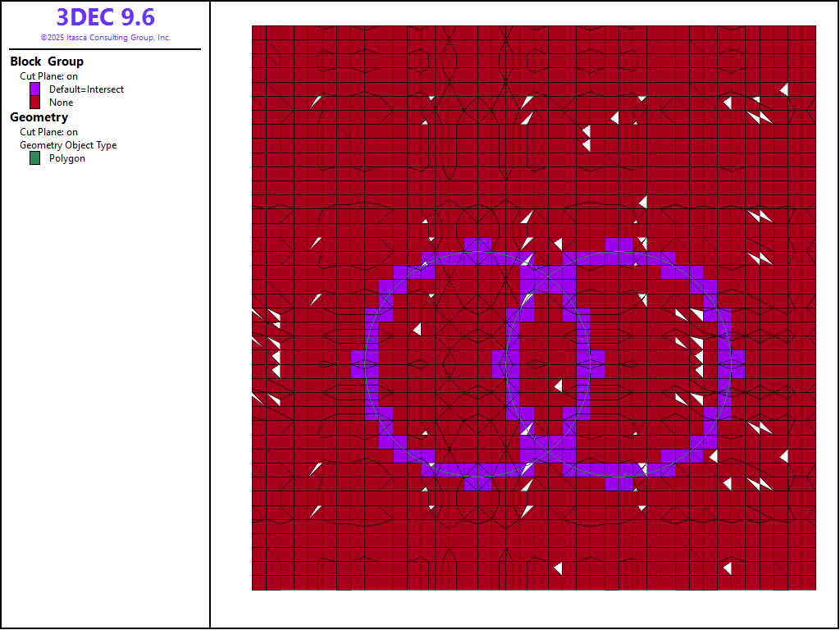This screenshot has width=840, height=630.
Task: Select the Geometry legend heading
Action: pyautogui.click(x=39, y=117)
